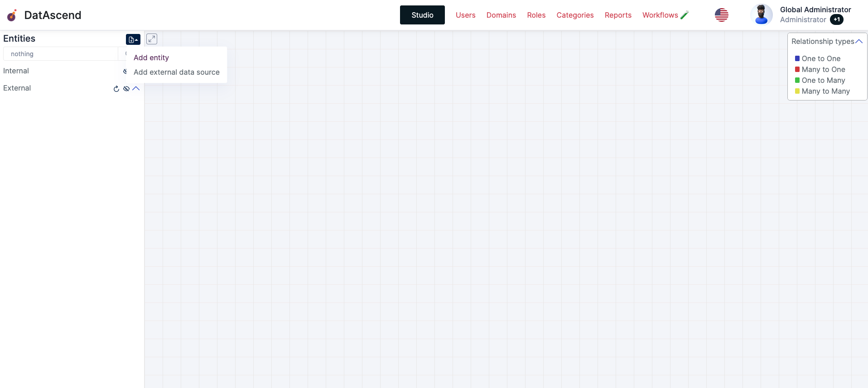Image resolution: width=868 pixels, height=388 pixels.
Task: Change language via US flag icon
Action: (x=722, y=15)
